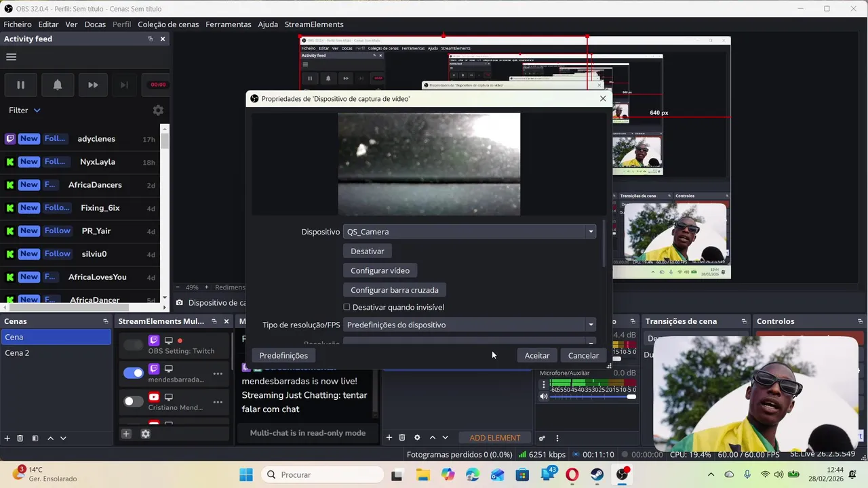Image resolution: width=868 pixels, height=488 pixels.
Task: Skip alert with the fast-forward icon
Action: pos(93,85)
